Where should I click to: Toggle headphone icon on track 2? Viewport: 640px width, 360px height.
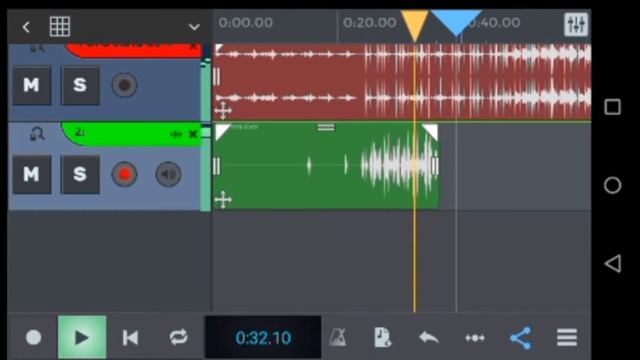tap(37, 134)
